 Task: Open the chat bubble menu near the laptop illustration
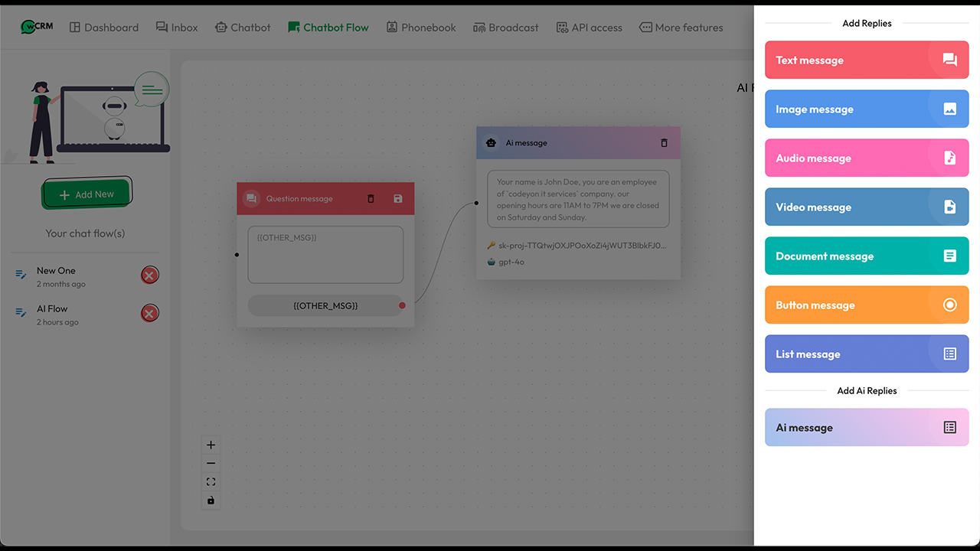click(151, 88)
